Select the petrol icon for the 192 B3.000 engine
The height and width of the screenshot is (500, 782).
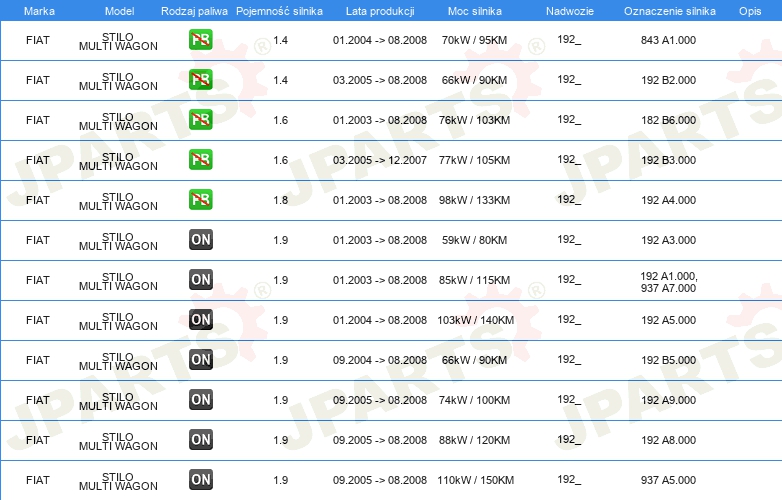pos(200,160)
